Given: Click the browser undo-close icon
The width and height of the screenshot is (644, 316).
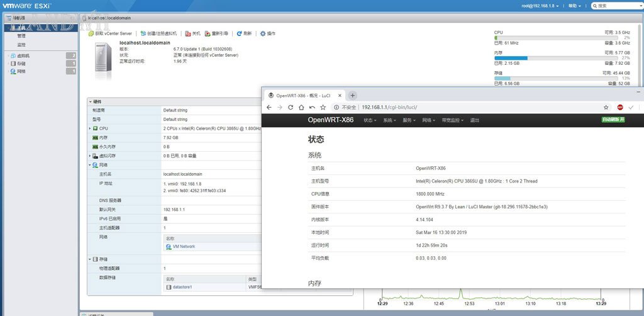Looking at the screenshot, I should tap(312, 107).
